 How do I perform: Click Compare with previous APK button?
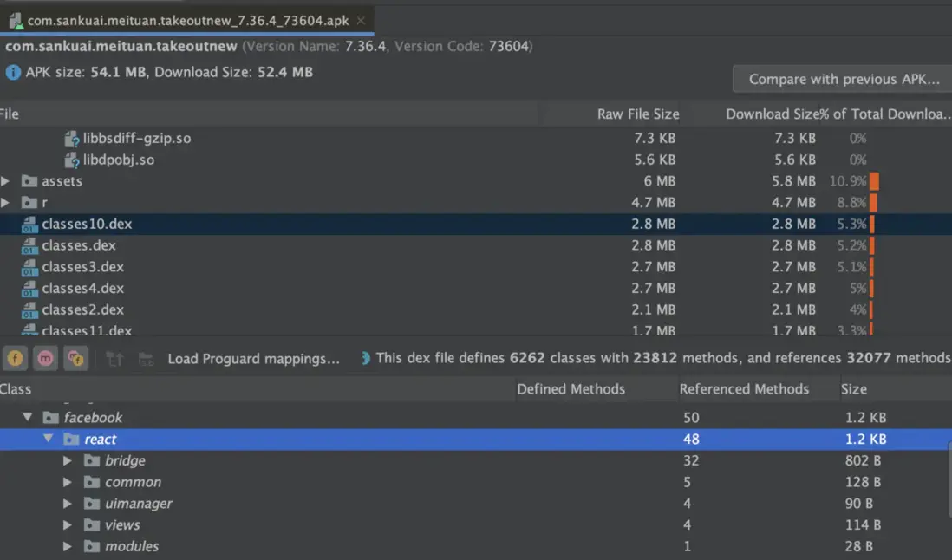pos(843,79)
